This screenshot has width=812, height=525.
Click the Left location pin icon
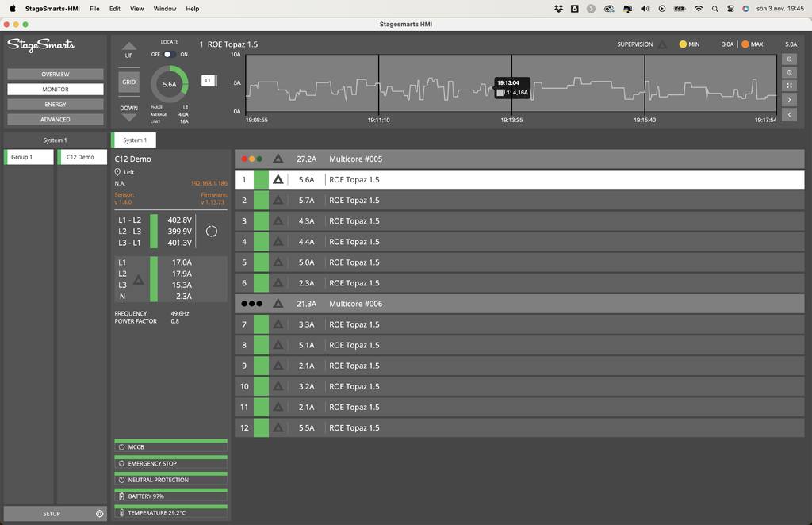tap(117, 172)
